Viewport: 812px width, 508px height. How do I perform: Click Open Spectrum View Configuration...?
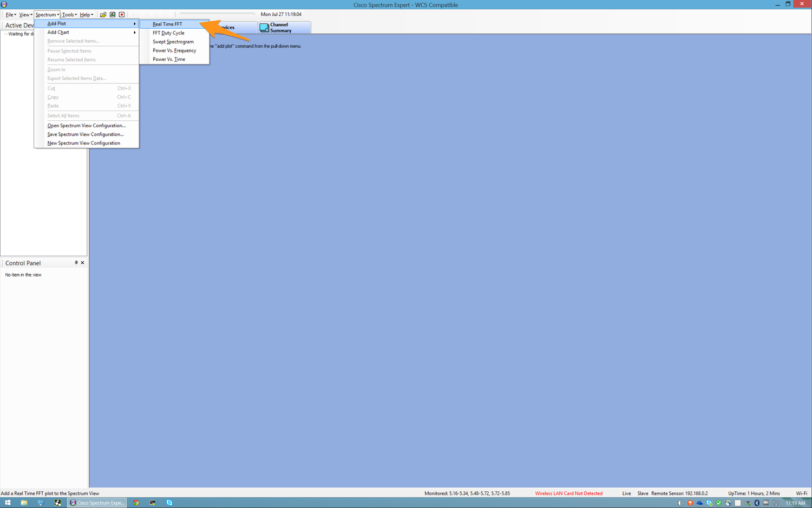click(87, 126)
